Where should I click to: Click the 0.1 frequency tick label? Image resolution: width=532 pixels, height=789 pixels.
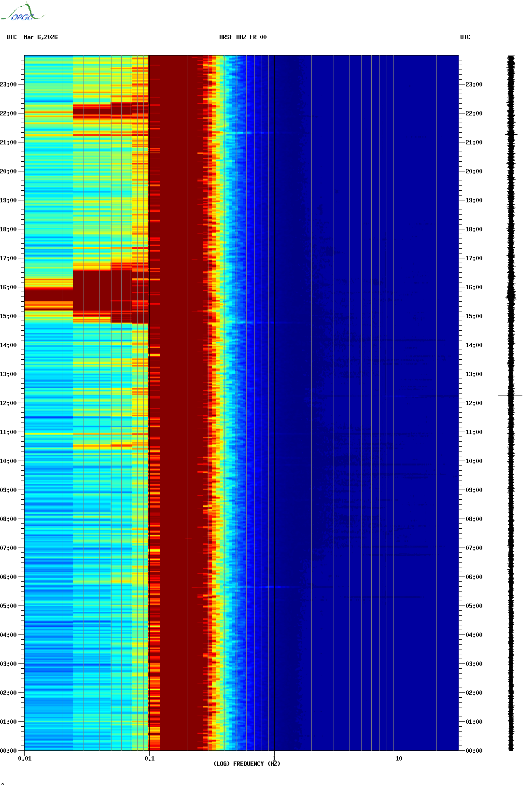point(149,758)
